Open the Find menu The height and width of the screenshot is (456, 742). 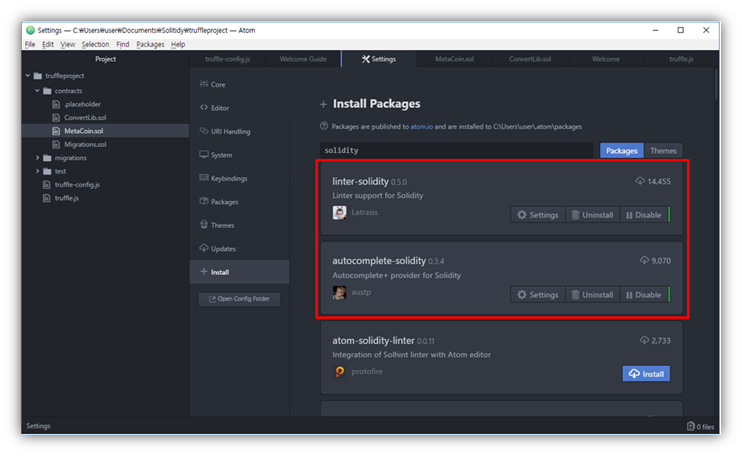pos(123,44)
